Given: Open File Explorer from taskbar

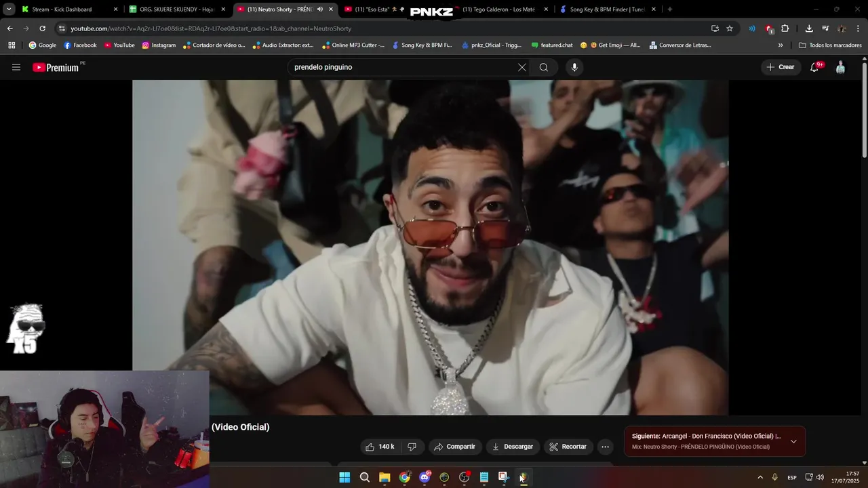Looking at the screenshot, I should [384, 477].
